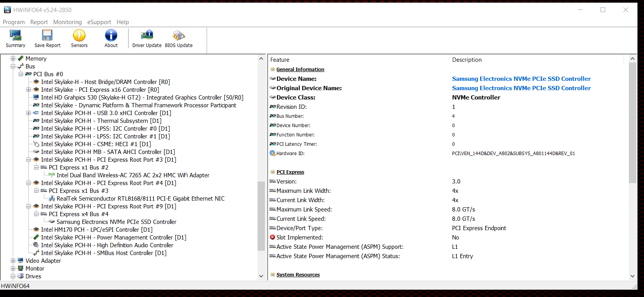Expand PCI Express x16 Controller node
Image resolution: width=644 pixels, height=297 pixels.
[x=28, y=90]
